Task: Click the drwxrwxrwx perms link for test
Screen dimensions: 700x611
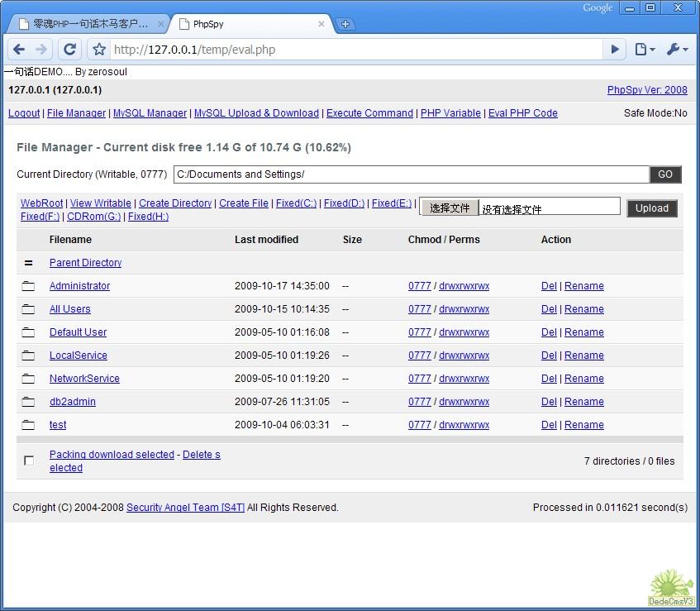Action: tap(464, 425)
